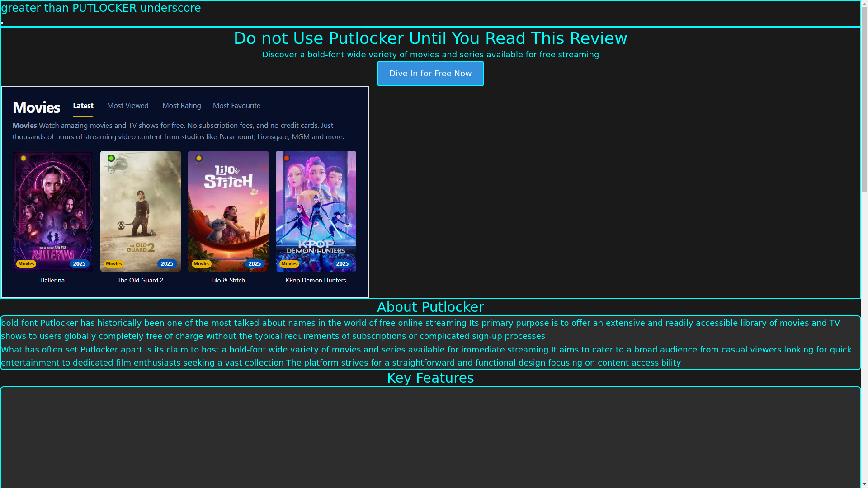868x488 pixels.
Task: Click the green status dot on Old Guard 2 poster
Action: click(x=111, y=158)
